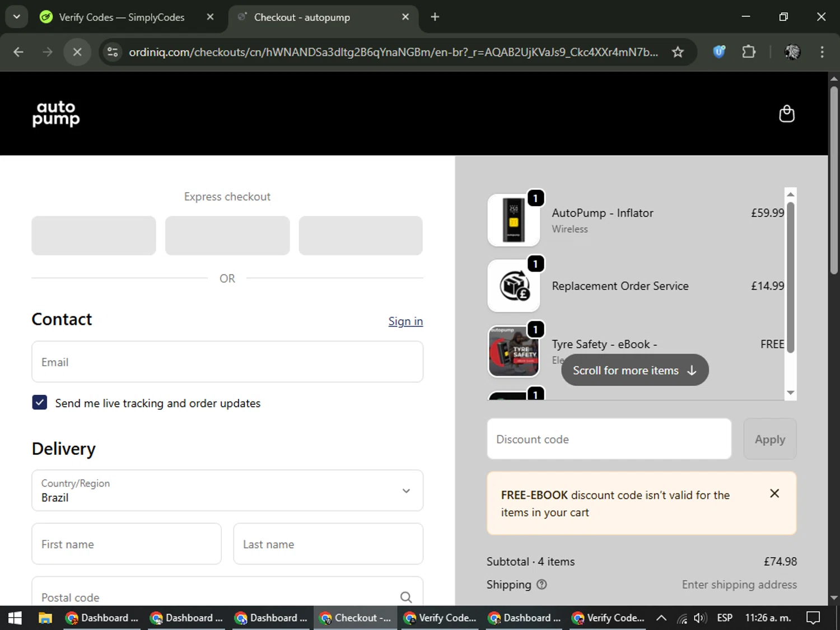Screen dimensions: 840x630
Task: Click the Tyre Safety eBook thumbnail
Action: (x=514, y=352)
